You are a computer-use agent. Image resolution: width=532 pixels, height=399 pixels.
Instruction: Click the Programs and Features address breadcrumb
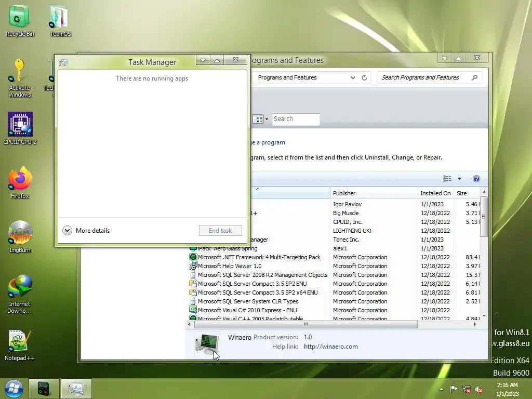coord(287,78)
